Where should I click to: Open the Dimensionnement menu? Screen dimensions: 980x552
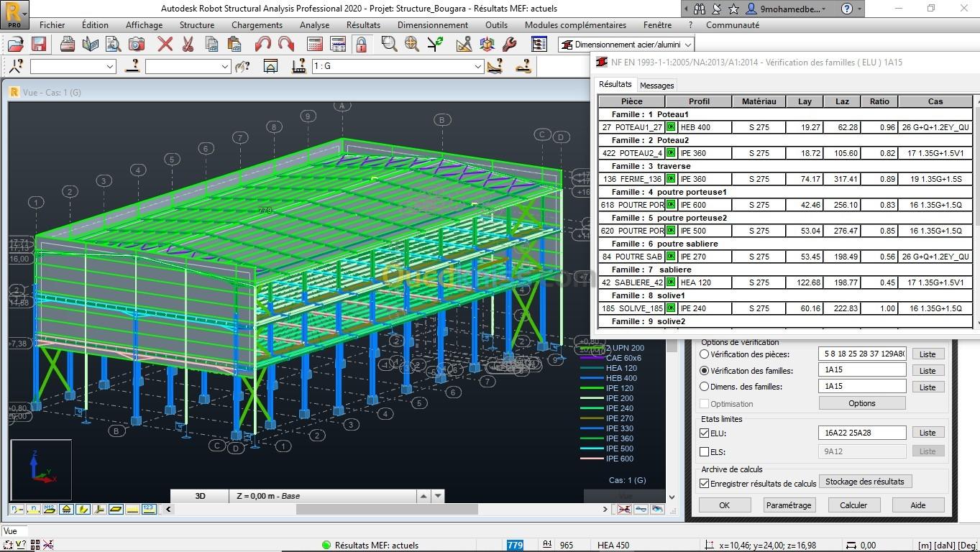click(433, 24)
